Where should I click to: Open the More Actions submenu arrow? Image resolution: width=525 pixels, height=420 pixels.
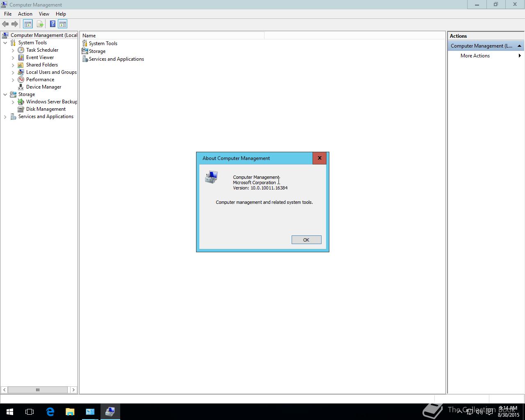click(520, 56)
